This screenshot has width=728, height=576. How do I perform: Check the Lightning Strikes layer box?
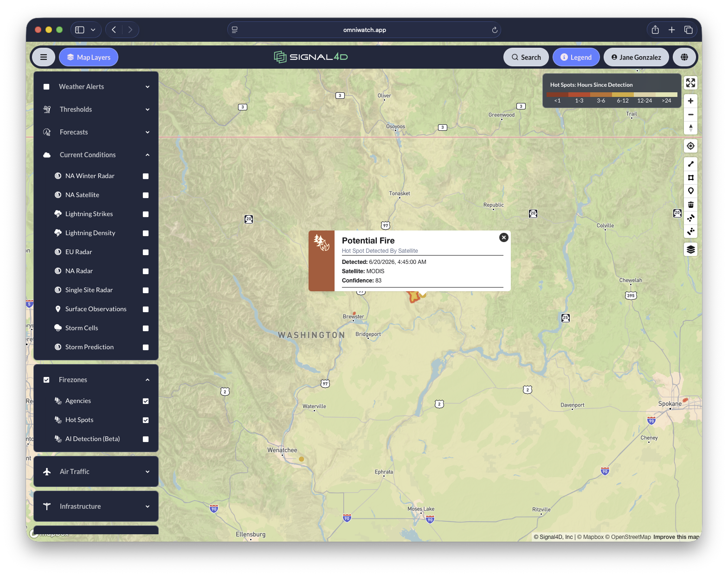146,214
